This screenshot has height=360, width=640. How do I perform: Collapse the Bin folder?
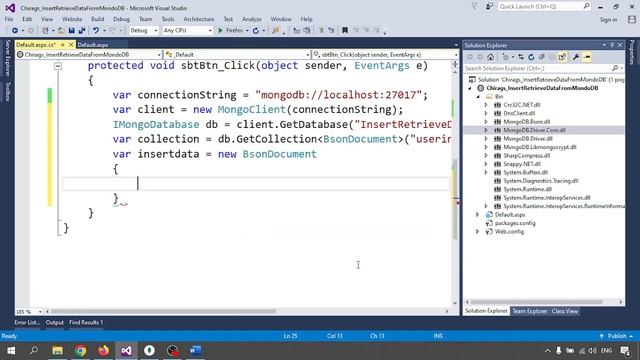(478, 97)
